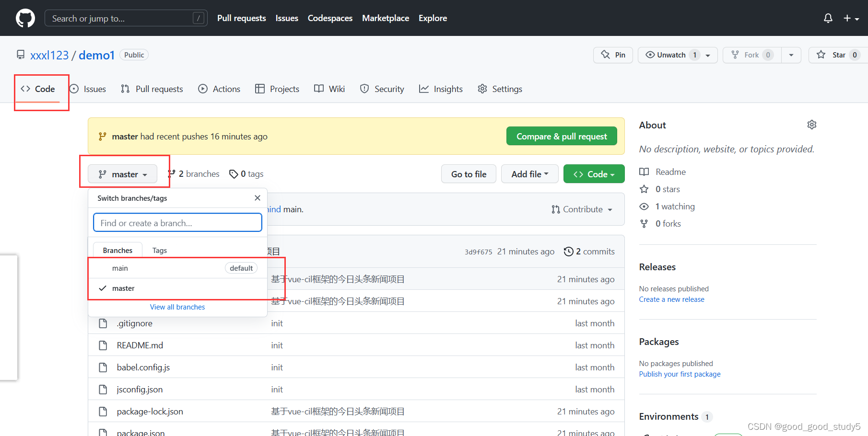Open the plus create-new menu
The width and height of the screenshot is (868, 436).
click(851, 18)
